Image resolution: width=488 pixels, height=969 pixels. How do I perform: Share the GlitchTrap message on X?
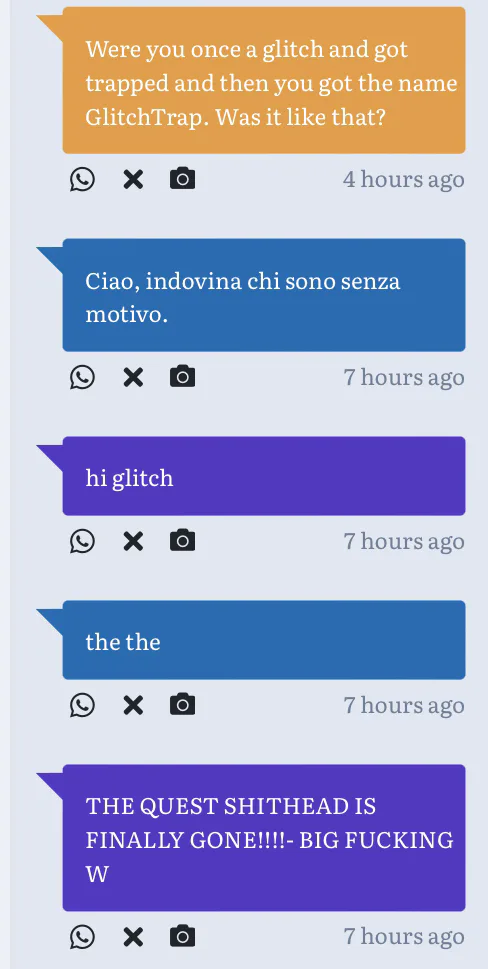(133, 180)
